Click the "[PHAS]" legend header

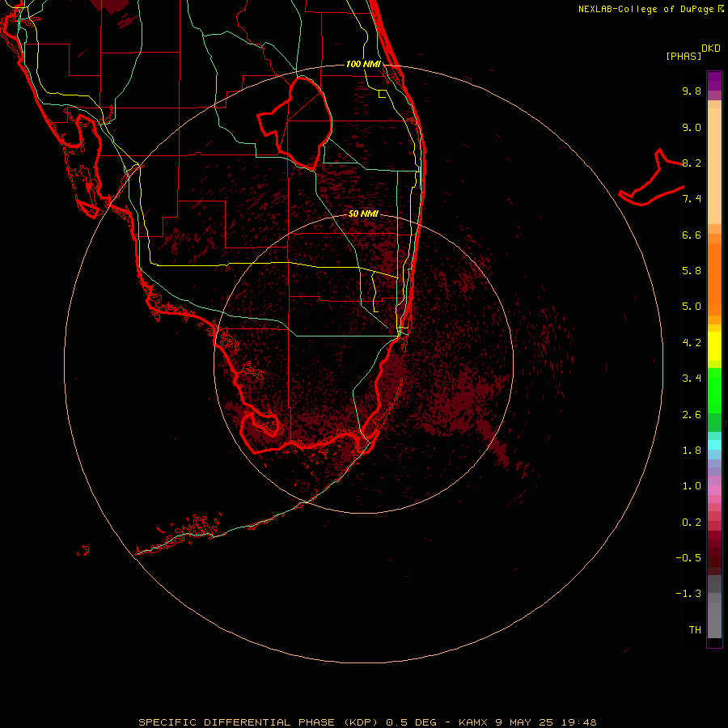tap(684, 57)
